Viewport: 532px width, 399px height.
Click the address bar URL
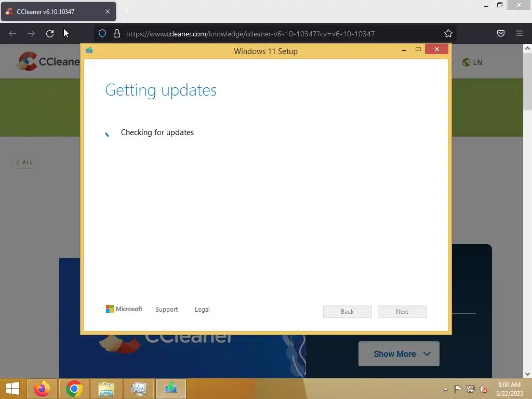click(250, 34)
